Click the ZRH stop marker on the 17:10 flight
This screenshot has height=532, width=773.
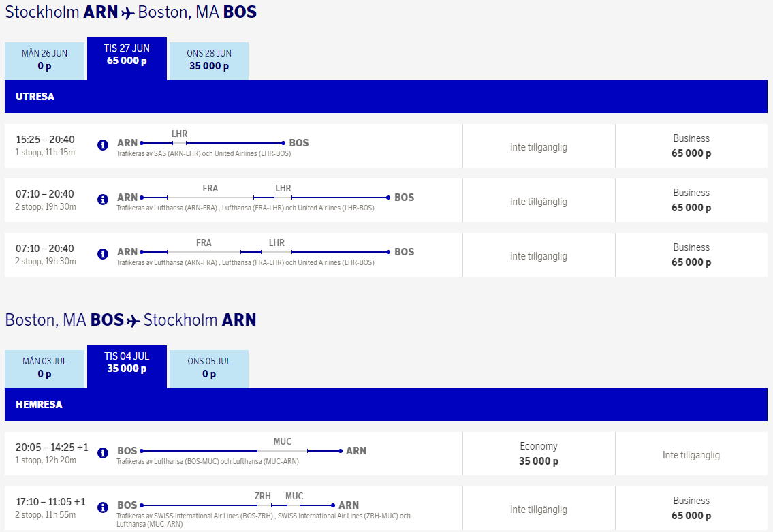tap(263, 504)
